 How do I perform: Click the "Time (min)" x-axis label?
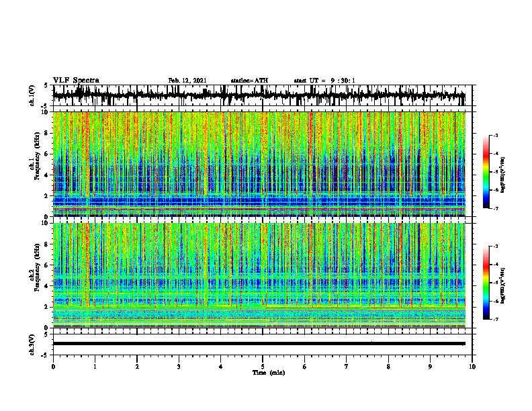coord(269,373)
